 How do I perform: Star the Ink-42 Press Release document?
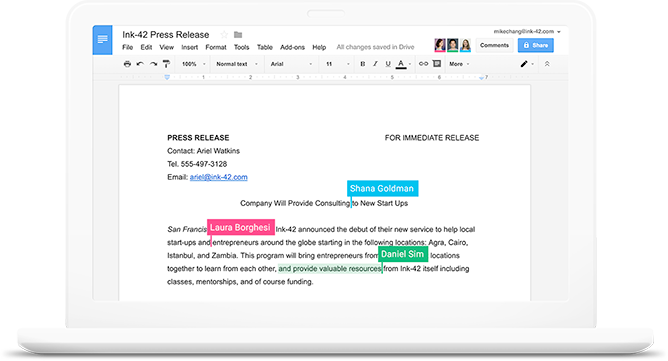coord(224,35)
